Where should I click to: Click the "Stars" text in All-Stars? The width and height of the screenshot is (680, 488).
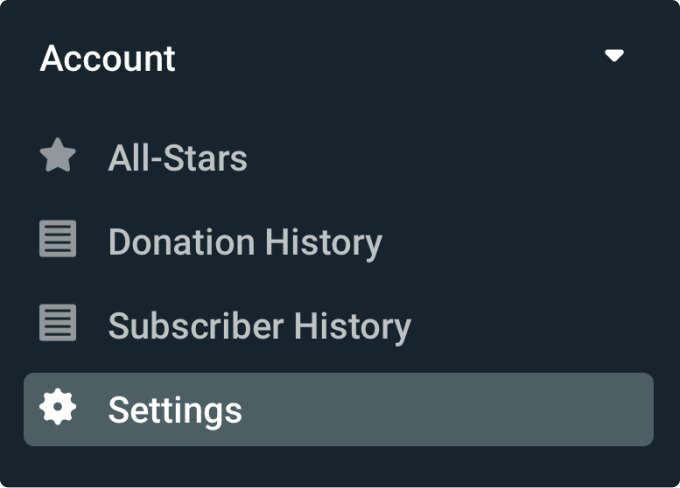coord(205,158)
